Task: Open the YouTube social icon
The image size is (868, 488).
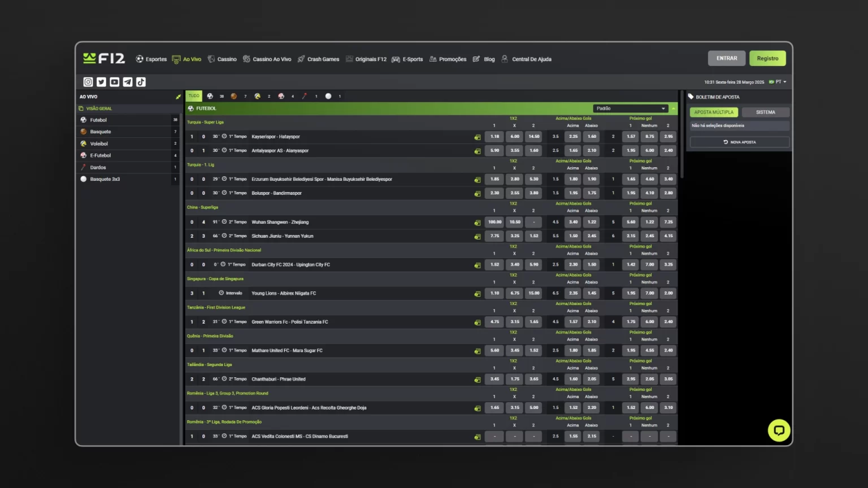Action: click(115, 82)
